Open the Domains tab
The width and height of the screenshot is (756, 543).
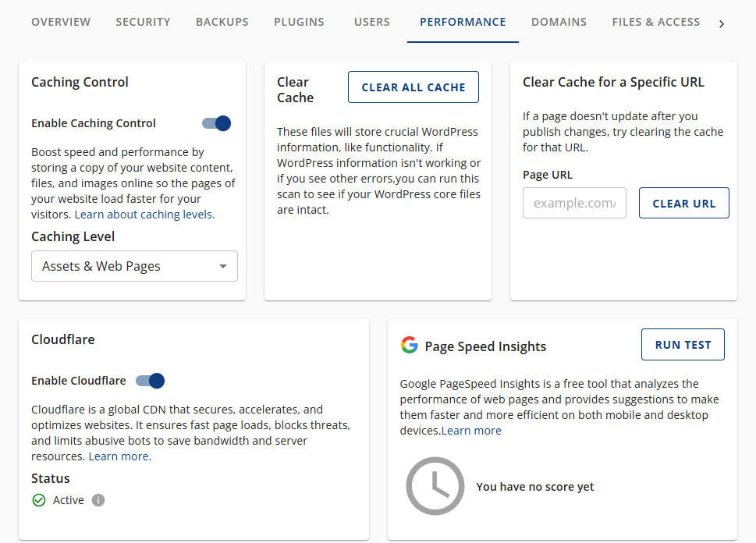(x=559, y=22)
